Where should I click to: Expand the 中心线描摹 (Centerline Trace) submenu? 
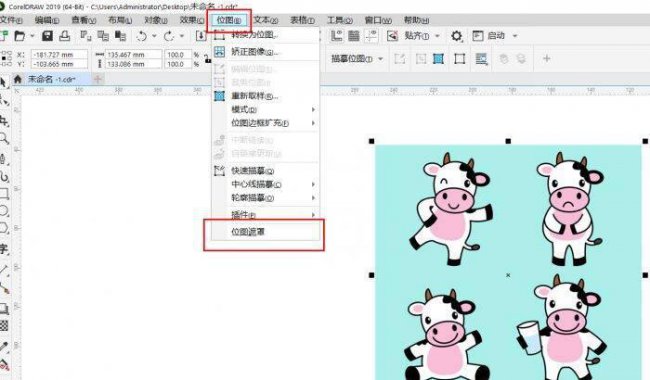266,184
